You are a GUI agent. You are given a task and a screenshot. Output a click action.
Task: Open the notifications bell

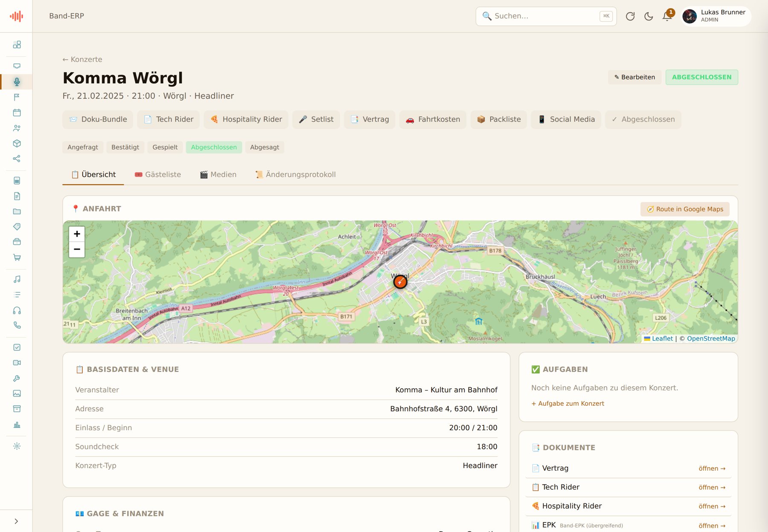point(667,16)
